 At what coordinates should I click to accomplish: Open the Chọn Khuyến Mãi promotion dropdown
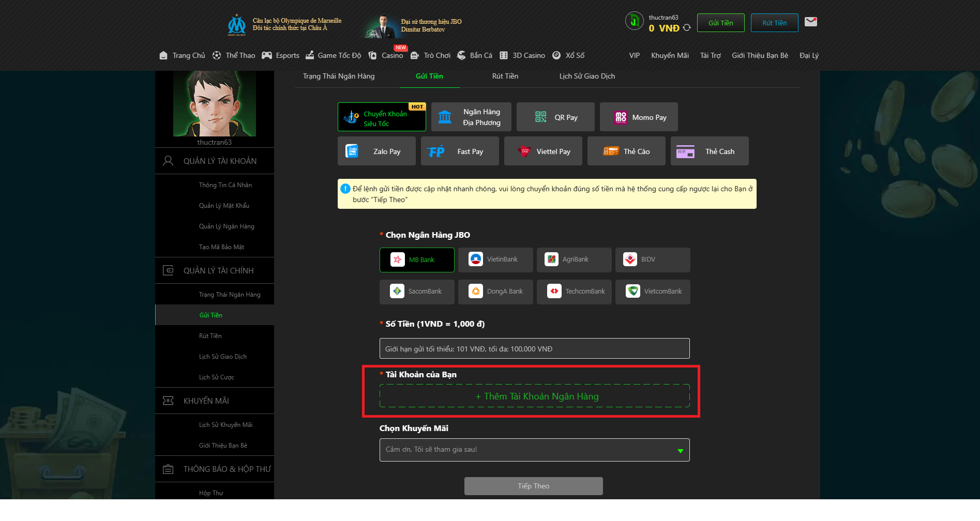[534, 450]
